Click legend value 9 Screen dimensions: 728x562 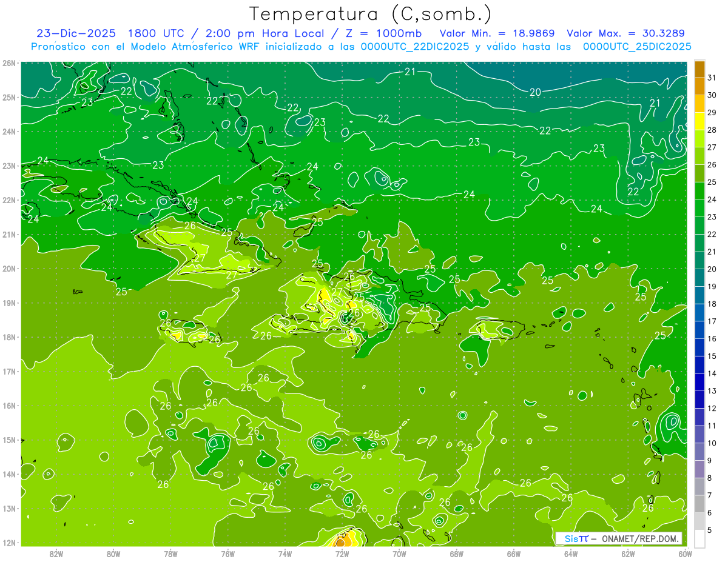[710, 461]
